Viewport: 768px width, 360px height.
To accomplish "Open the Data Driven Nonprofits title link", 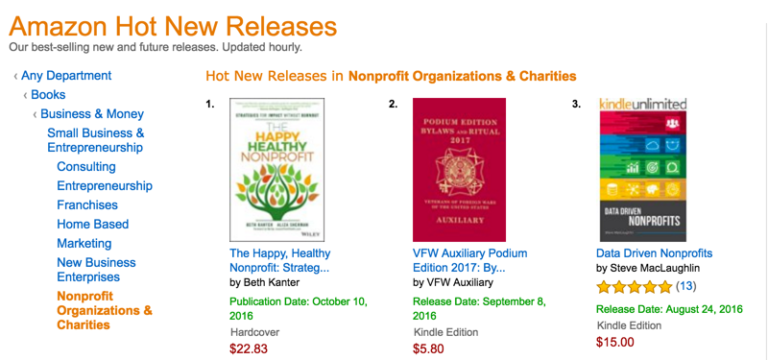I will tap(654, 253).
